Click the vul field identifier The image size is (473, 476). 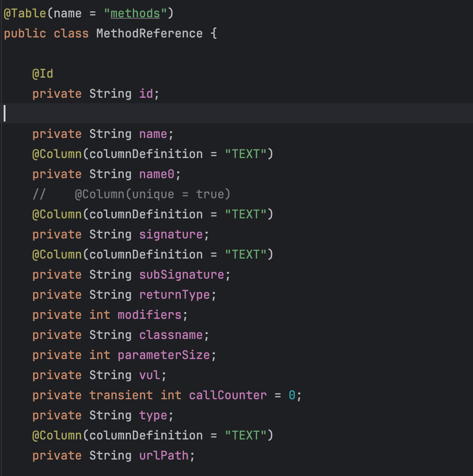(x=149, y=375)
